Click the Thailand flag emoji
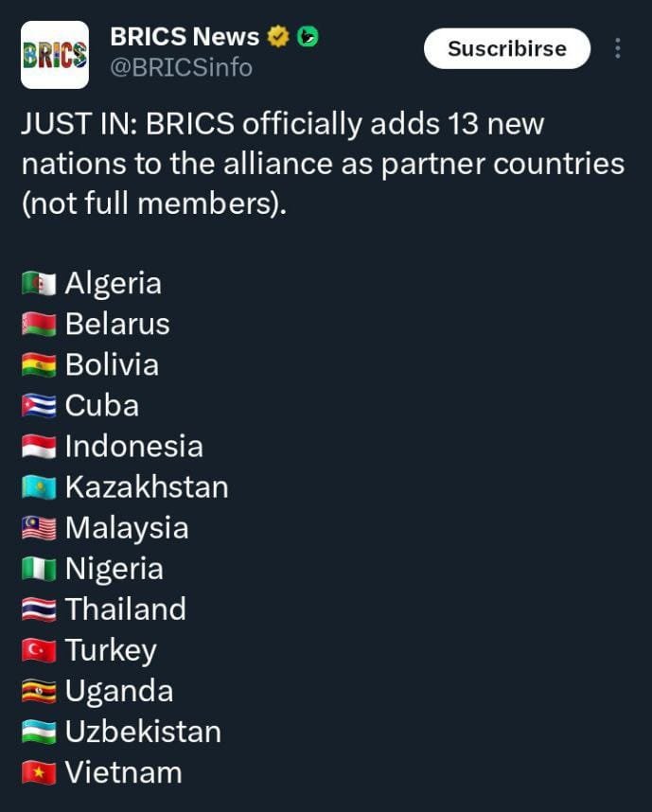 39,609
